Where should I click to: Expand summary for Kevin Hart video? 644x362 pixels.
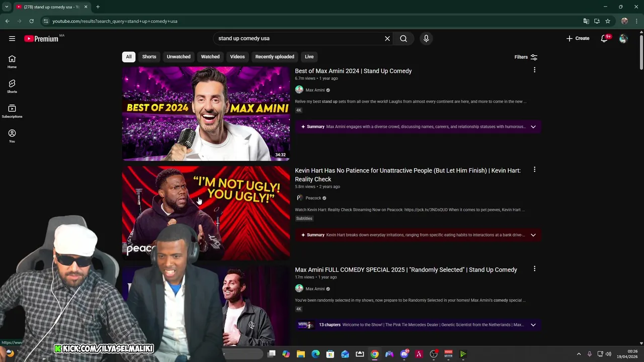(533, 235)
